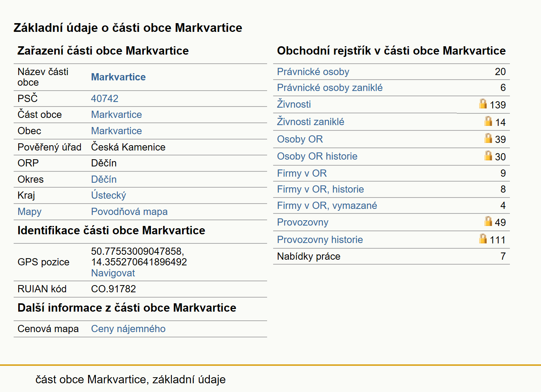Click the lock icon next to Provozovny 49

(488, 221)
